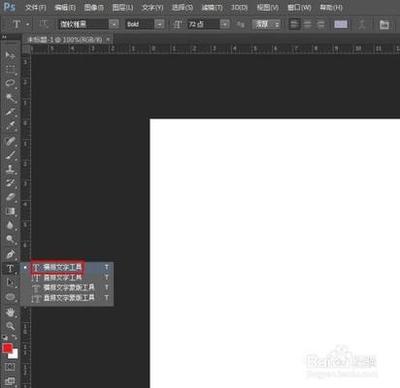Open the background white color swatch
This screenshot has height=388, width=400.
15,355
